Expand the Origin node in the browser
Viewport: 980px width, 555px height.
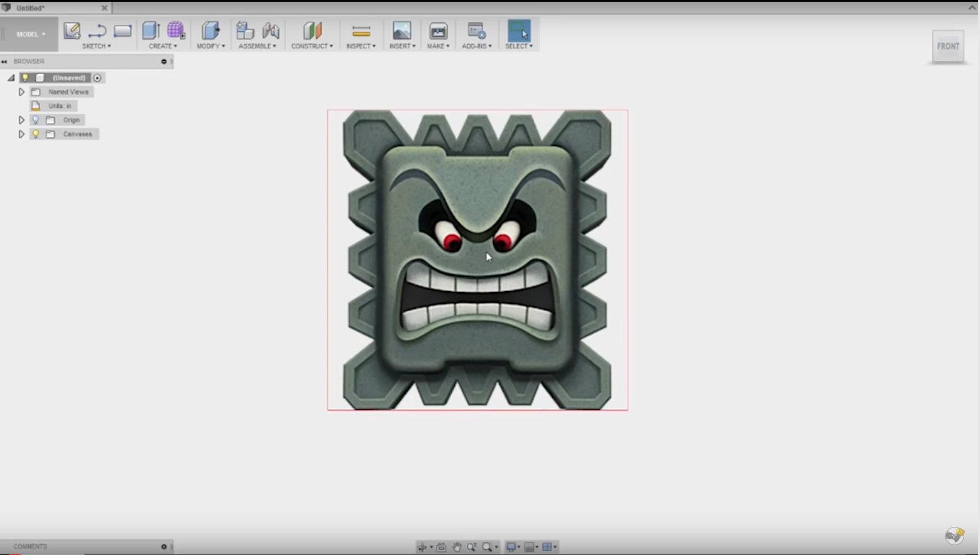[21, 119]
